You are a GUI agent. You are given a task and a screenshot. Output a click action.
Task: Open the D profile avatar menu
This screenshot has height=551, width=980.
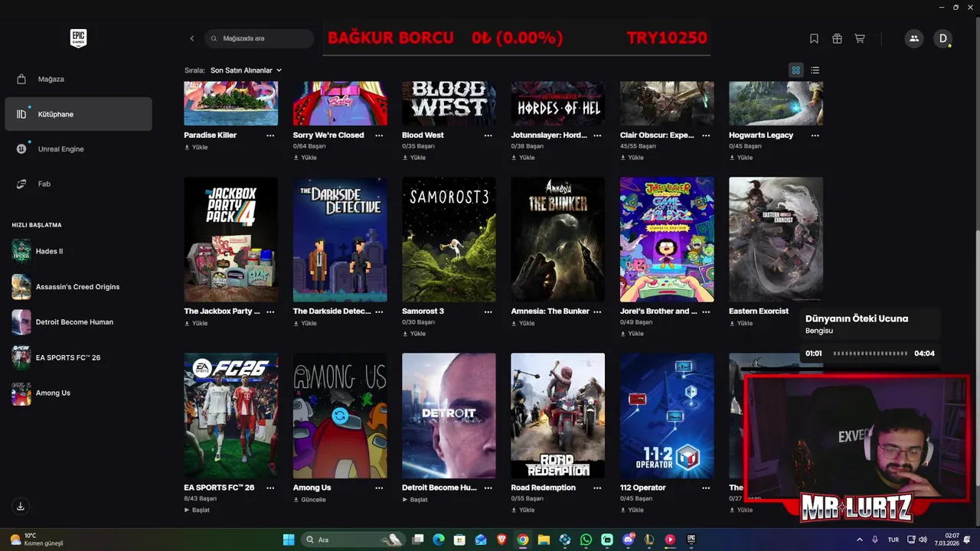(x=943, y=38)
